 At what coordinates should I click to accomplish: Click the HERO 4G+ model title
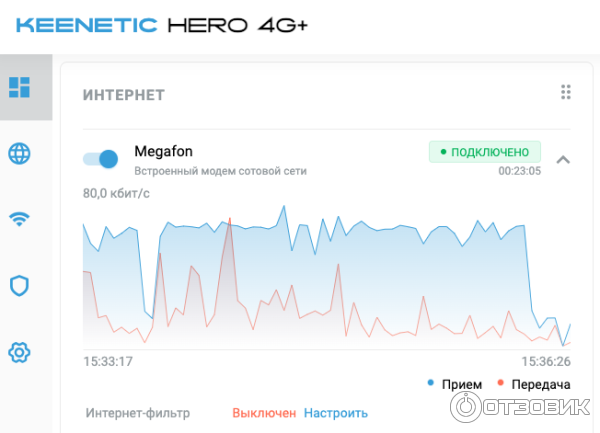tap(238, 25)
